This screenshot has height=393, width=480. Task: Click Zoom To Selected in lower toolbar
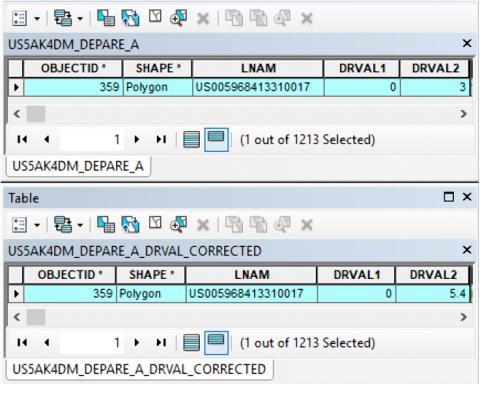(178, 224)
